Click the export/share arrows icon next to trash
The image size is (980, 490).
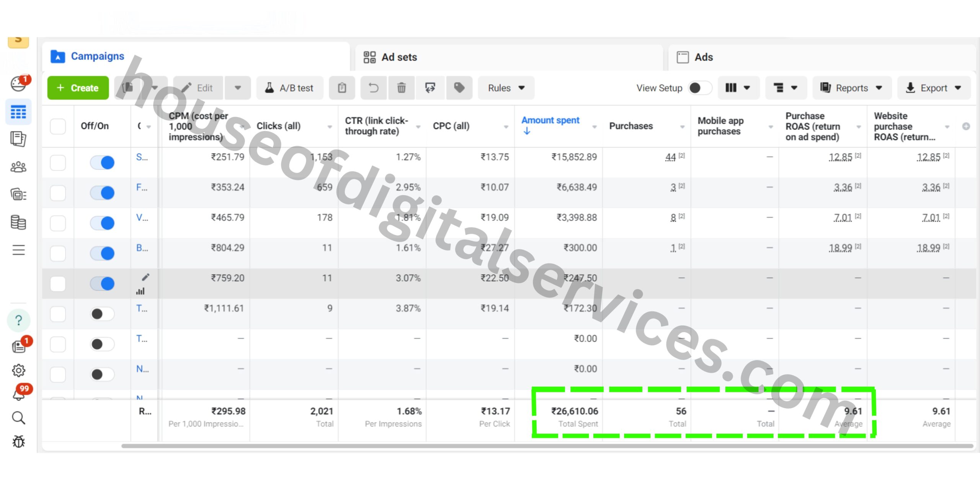point(430,88)
